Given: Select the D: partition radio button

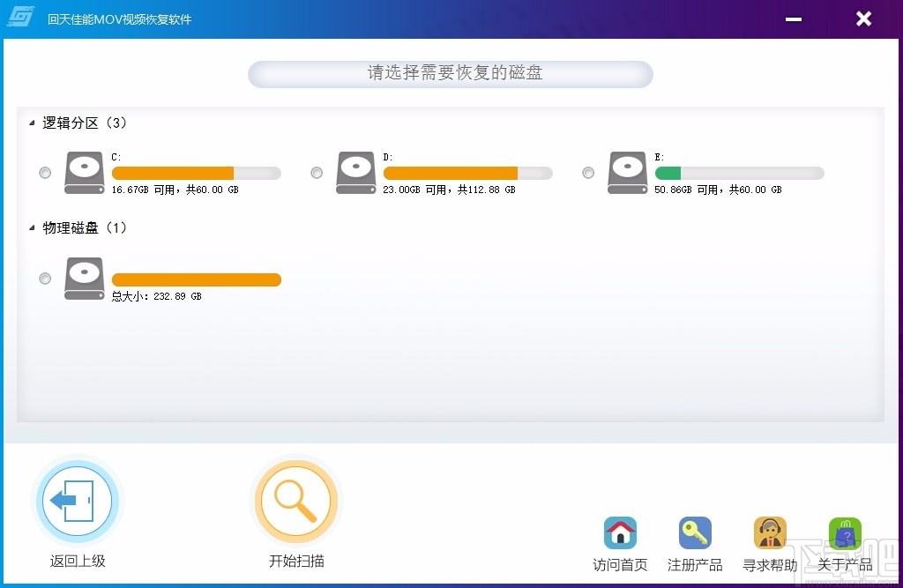Looking at the screenshot, I should pyautogui.click(x=316, y=173).
